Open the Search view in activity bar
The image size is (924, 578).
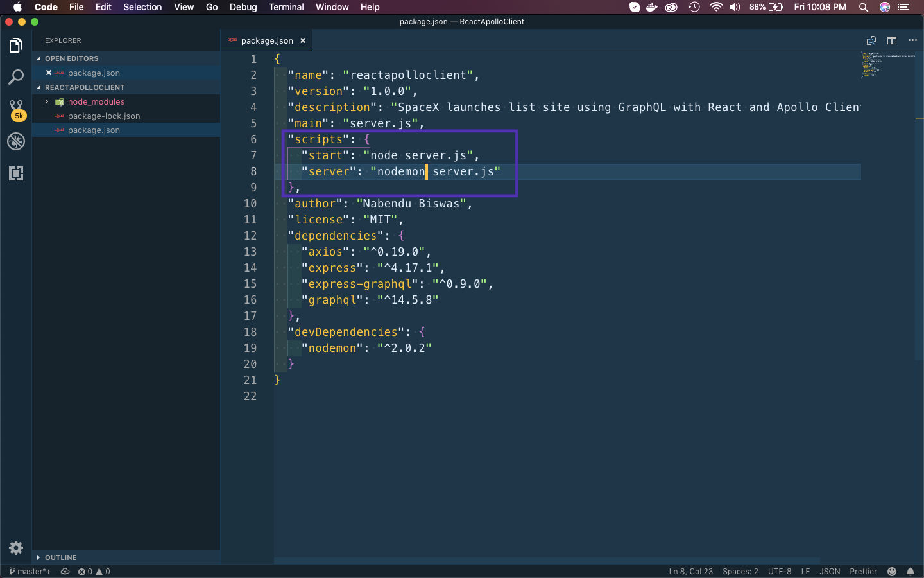pyautogui.click(x=16, y=78)
